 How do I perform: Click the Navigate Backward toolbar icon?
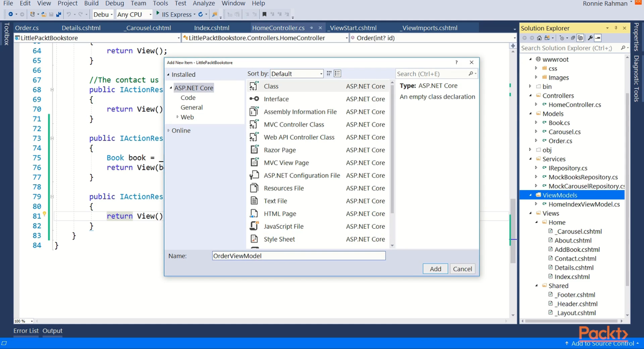click(x=10, y=14)
